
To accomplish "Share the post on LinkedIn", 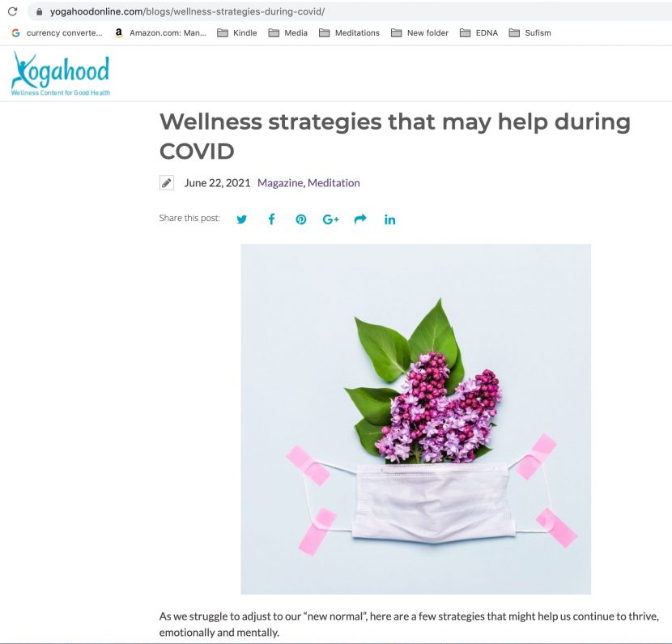I will click(389, 220).
